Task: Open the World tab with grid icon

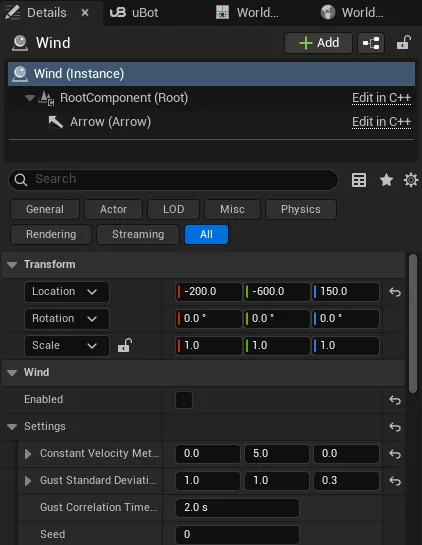Action: tap(247, 13)
